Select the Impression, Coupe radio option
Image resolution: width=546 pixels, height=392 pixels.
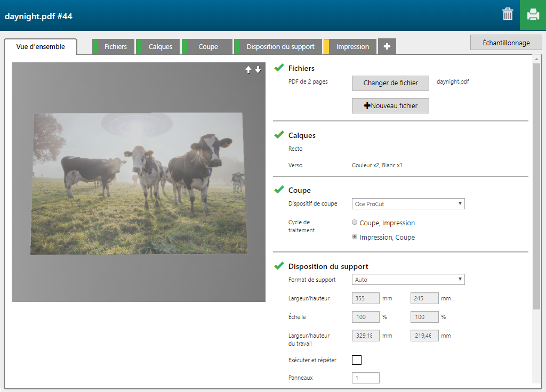point(355,237)
